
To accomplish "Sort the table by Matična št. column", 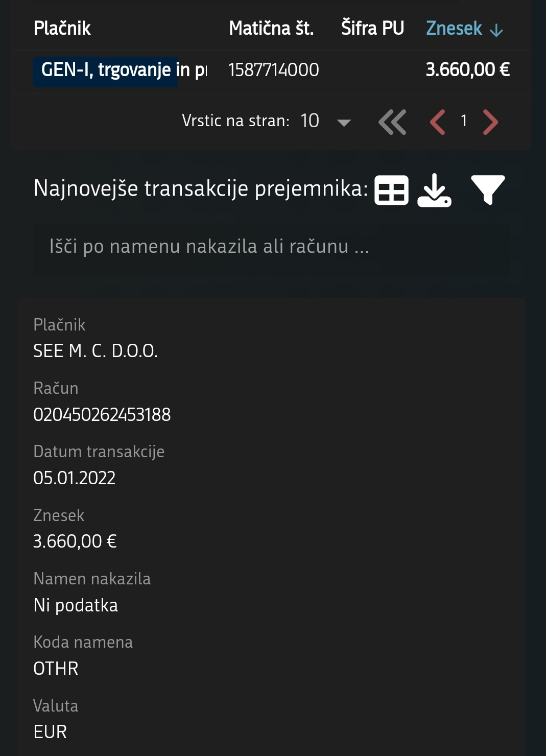I will (x=271, y=28).
